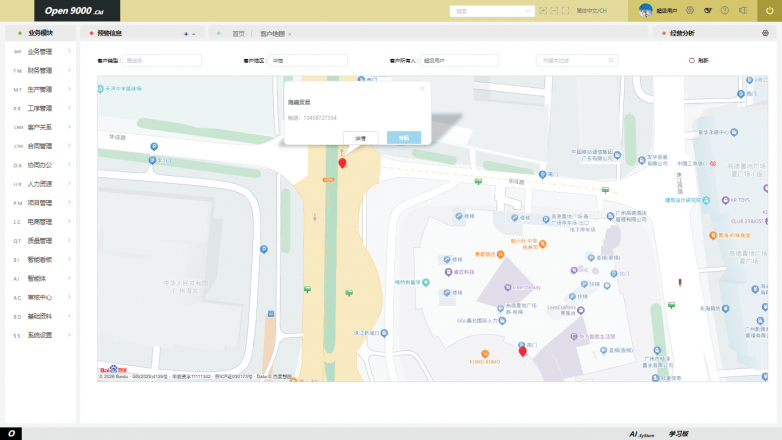Select the 刷新 radio option
The height and width of the screenshot is (440, 782).
click(x=691, y=60)
